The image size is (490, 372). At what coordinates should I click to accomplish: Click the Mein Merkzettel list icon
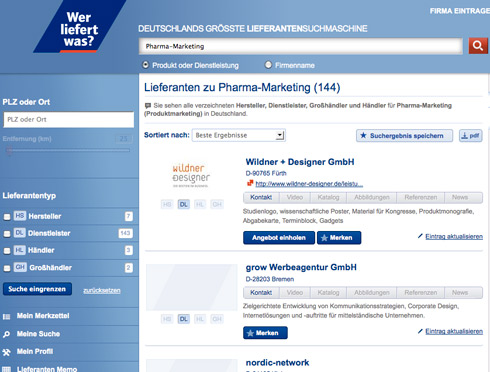pyautogui.click(x=6, y=316)
